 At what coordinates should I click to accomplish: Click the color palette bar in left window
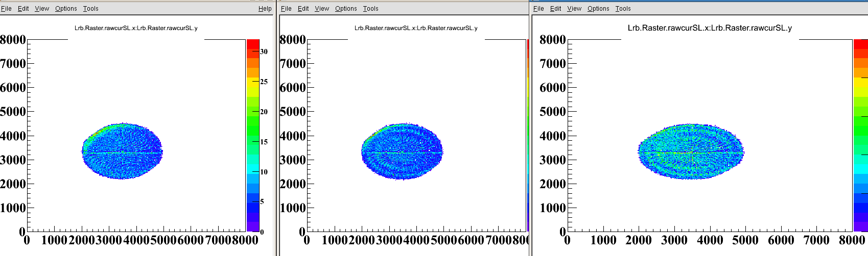[x=253, y=135]
